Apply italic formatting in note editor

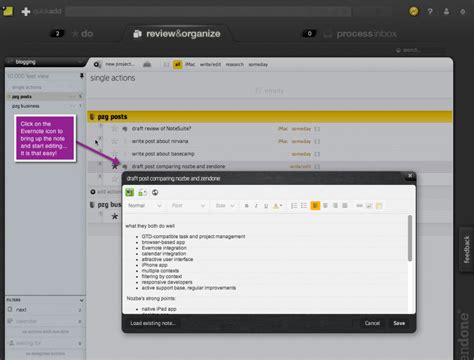point(256,206)
